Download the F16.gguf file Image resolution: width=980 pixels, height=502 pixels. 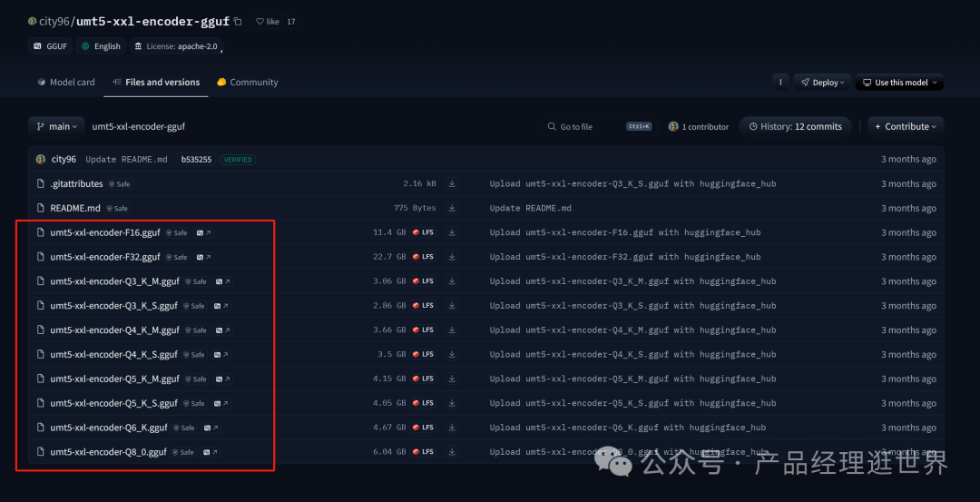(452, 232)
